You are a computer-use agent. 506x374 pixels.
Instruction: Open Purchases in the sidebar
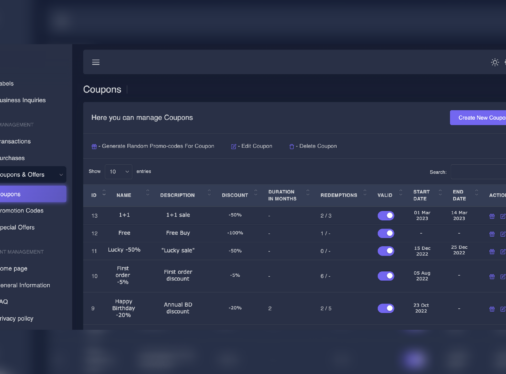pyautogui.click(x=12, y=158)
